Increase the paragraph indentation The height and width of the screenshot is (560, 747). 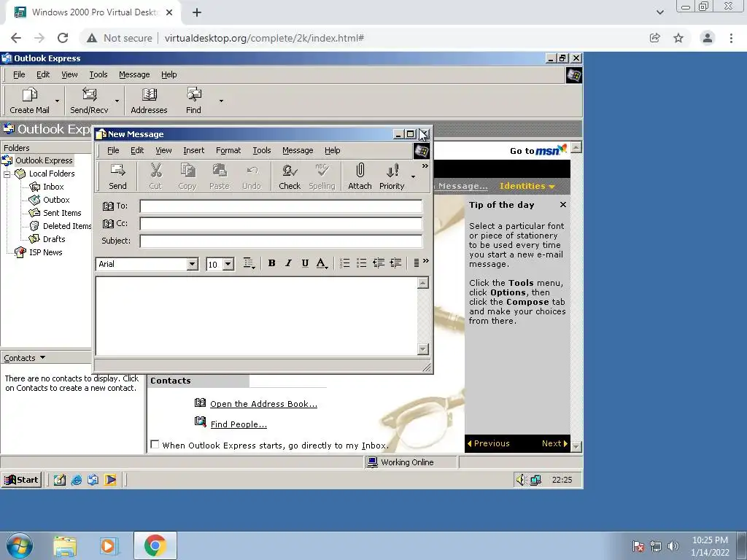[395, 262]
